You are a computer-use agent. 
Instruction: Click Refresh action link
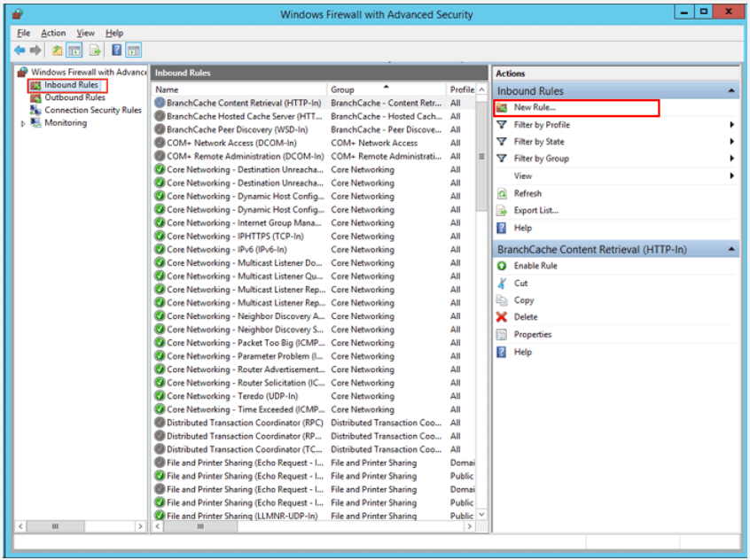(x=527, y=194)
